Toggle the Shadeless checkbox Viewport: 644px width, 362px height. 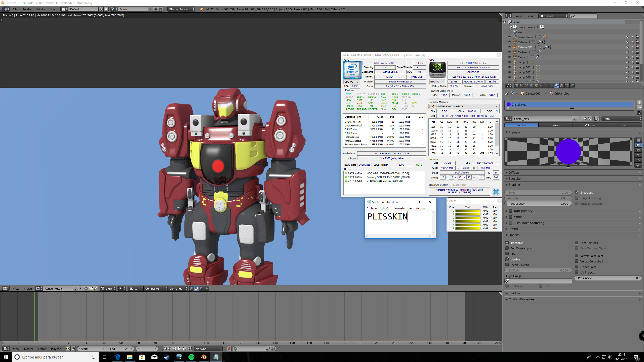(x=577, y=192)
